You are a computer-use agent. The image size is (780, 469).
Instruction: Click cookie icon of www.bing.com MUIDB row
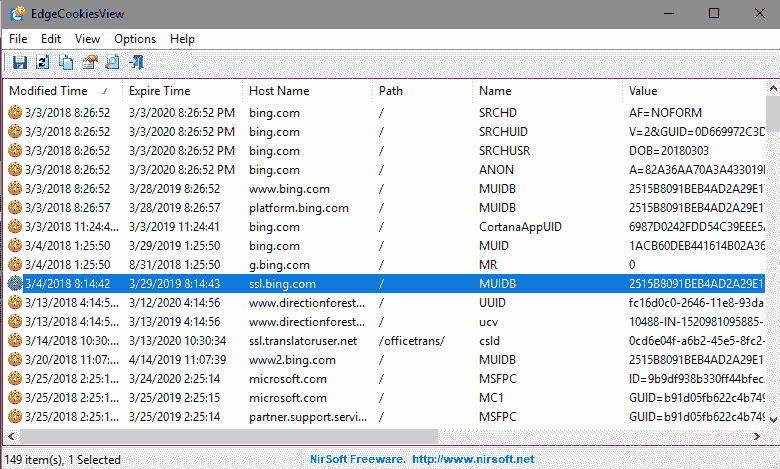pyautogui.click(x=15, y=188)
